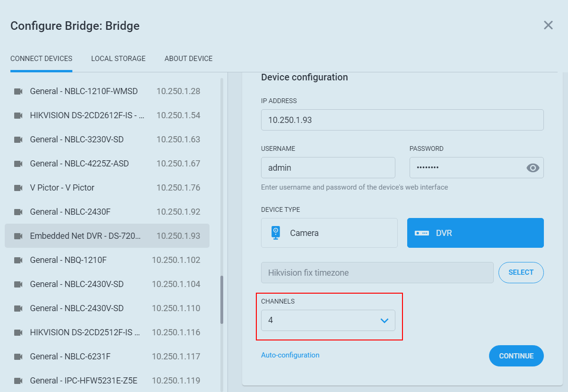Open the Channels dropdown
568x392 pixels.
(x=328, y=320)
